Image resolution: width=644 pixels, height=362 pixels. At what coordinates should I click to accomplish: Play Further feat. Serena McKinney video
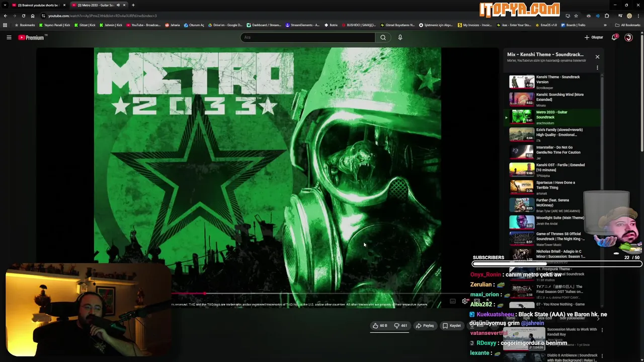click(x=552, y=205)
